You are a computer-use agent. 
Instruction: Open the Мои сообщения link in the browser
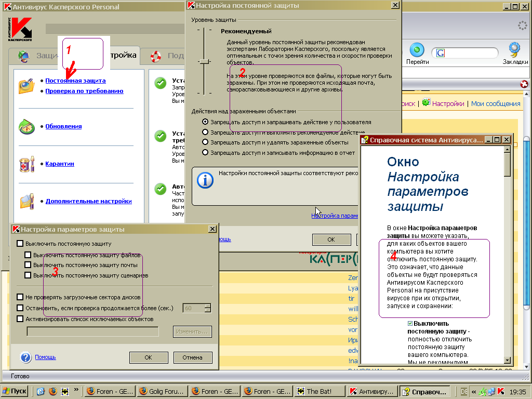click(495, 104)
